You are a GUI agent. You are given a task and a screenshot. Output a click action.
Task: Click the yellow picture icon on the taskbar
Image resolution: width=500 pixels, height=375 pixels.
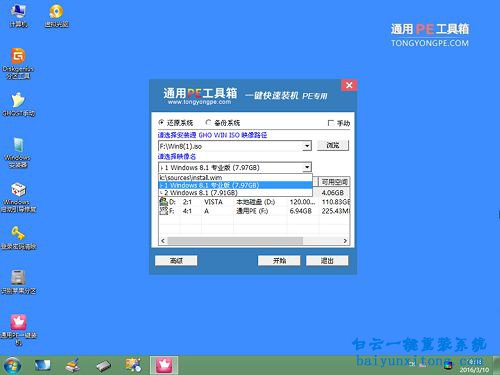point(133,365)
